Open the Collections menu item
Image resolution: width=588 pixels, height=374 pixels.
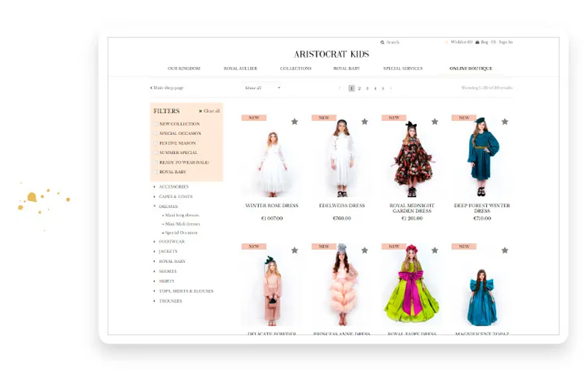click(x=296, y=68)
